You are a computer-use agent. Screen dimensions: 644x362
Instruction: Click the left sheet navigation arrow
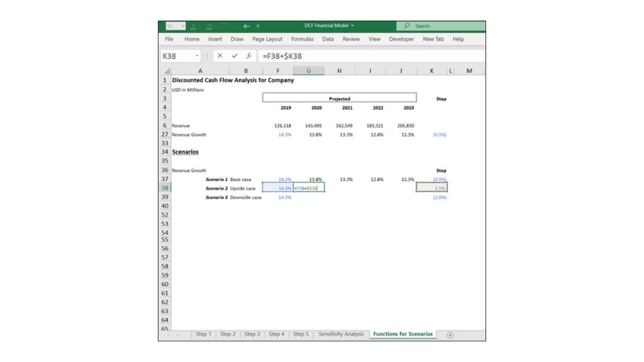167,334
